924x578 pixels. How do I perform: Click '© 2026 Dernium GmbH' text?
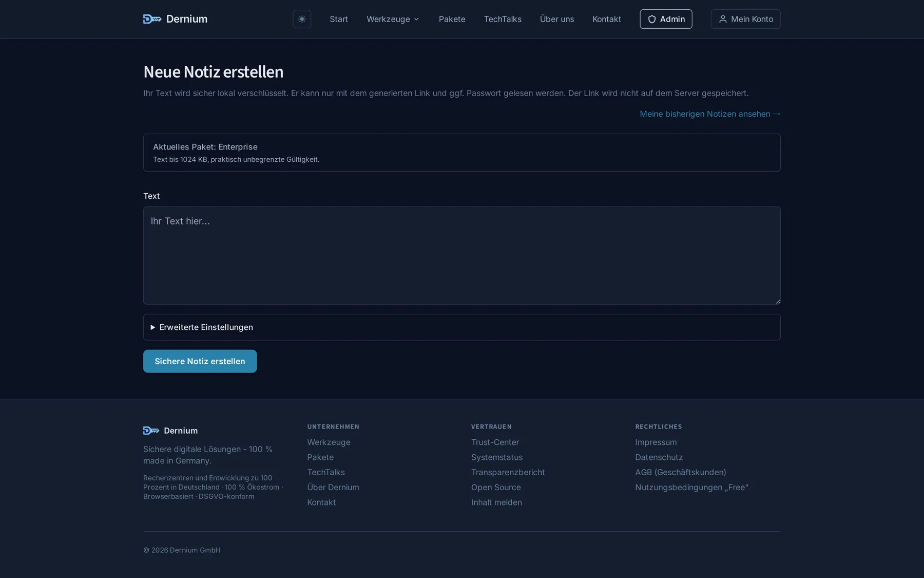(182, 550)
